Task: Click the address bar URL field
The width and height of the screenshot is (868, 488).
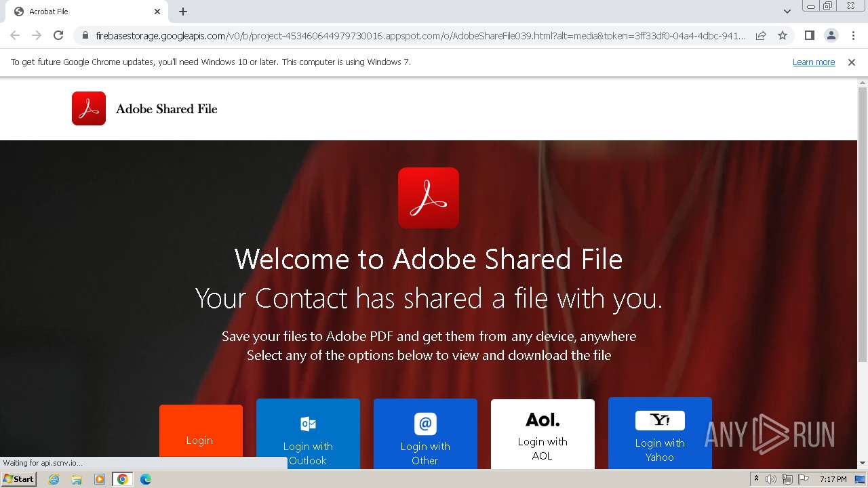Action: pos(420,35)
